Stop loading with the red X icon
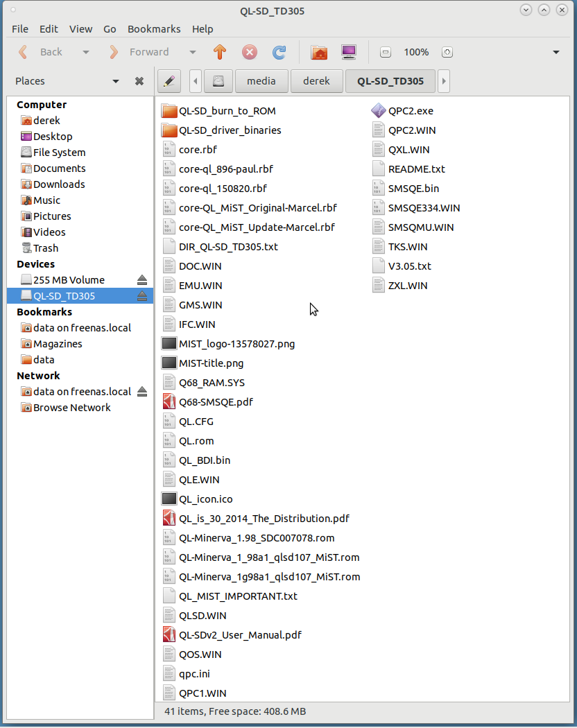Screen dimensions: 577x728 coord(250,52)
